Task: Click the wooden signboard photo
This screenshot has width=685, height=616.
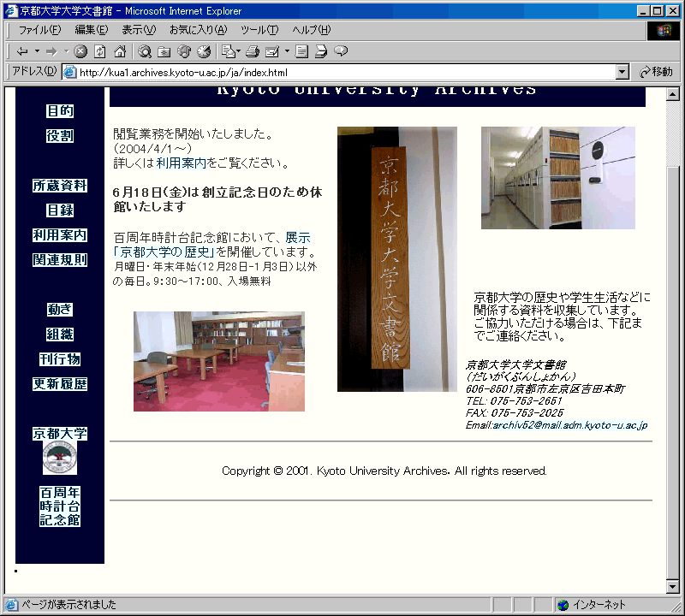Action: [x=397, y=259]
